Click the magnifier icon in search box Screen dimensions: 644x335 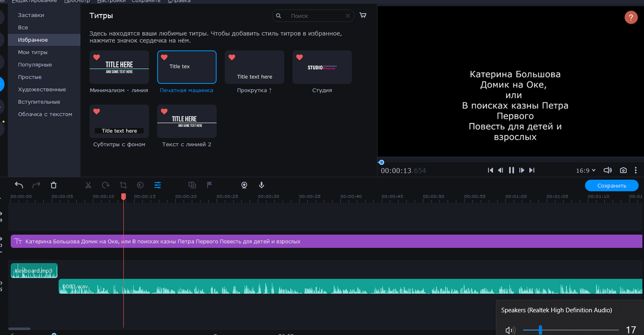coord(279,16)
